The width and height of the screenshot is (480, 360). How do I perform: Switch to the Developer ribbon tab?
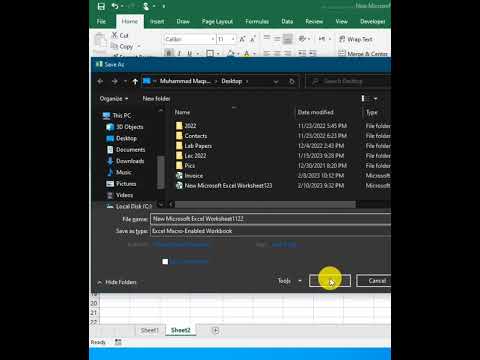tap(373, 21)
